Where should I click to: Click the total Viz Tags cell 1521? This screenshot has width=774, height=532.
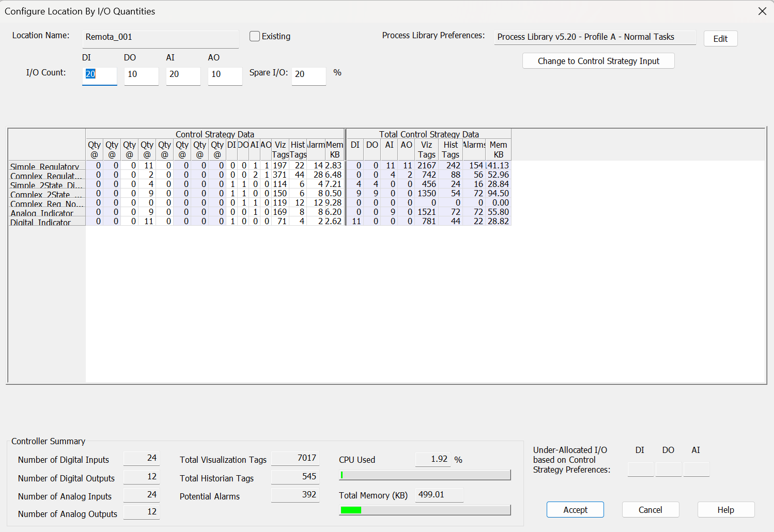tap(427, 212)
